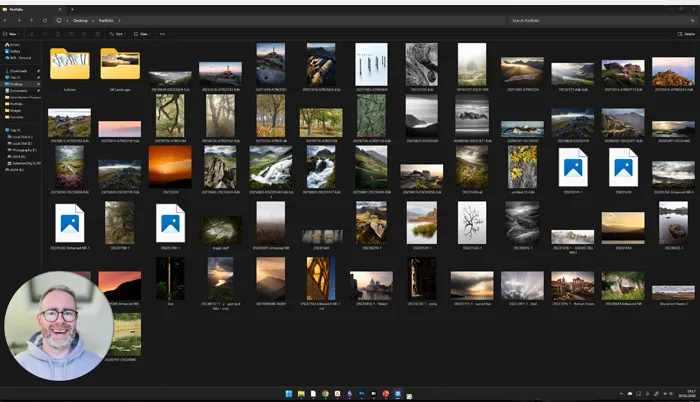Click Portfolio in the address breadcrumb
Image resolution: width=700 pixels, height=402 pixels.
coord(106,19)
